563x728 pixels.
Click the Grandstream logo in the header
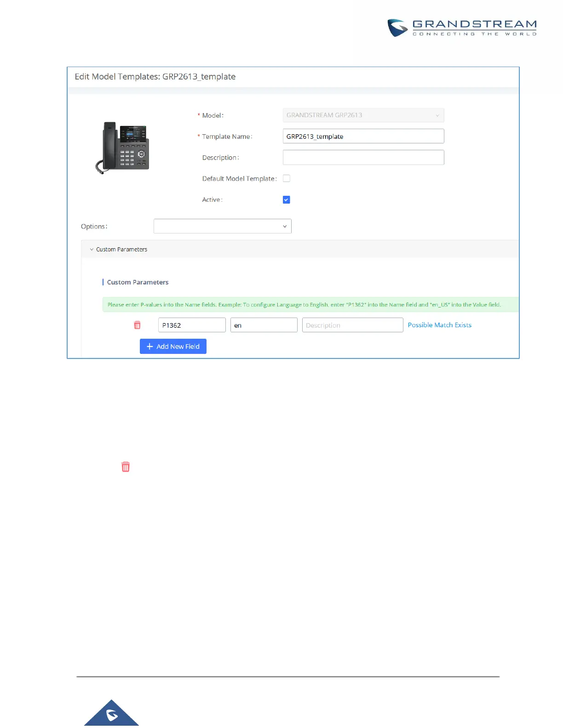click(x=462, y=28)
